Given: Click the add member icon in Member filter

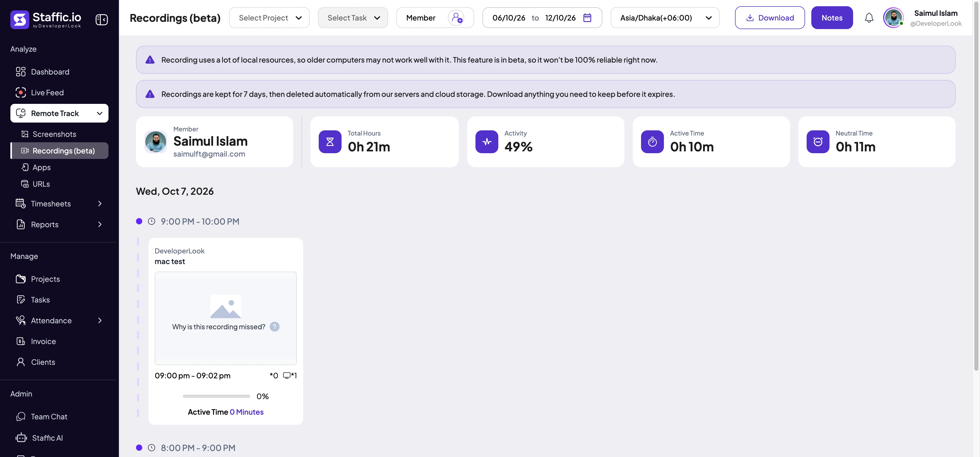Looking at the screenshot, I should pyautogui.click(x=456, y=17).
